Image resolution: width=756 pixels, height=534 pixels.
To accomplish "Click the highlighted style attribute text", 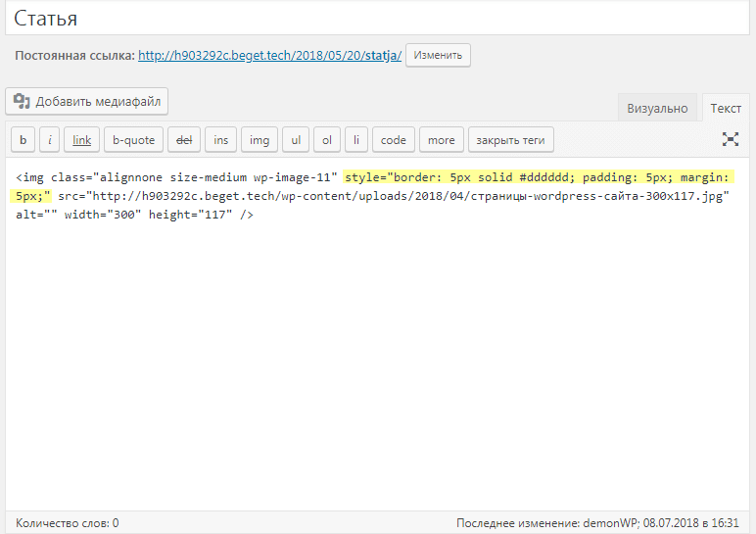I will click(x=538, y=177).
